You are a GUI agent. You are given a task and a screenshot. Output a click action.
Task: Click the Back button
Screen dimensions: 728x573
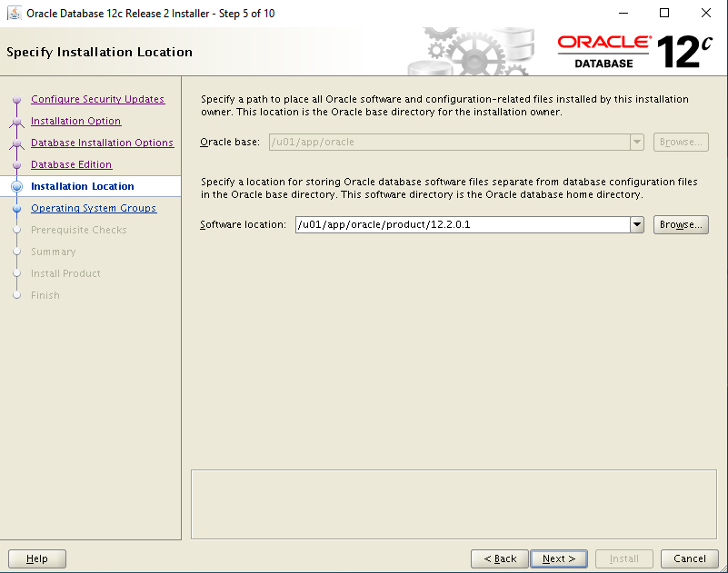click(499, 558)
